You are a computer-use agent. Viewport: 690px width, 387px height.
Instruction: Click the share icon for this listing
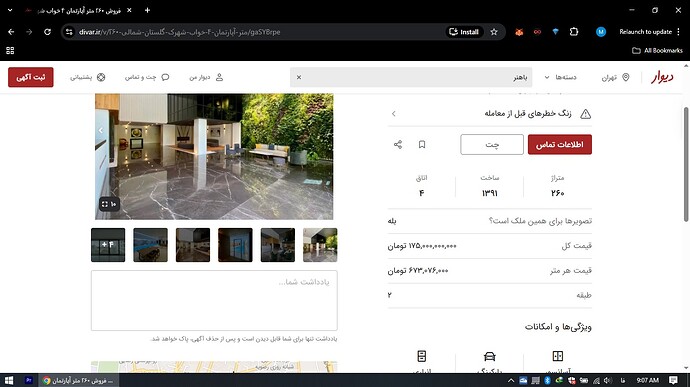398,144
